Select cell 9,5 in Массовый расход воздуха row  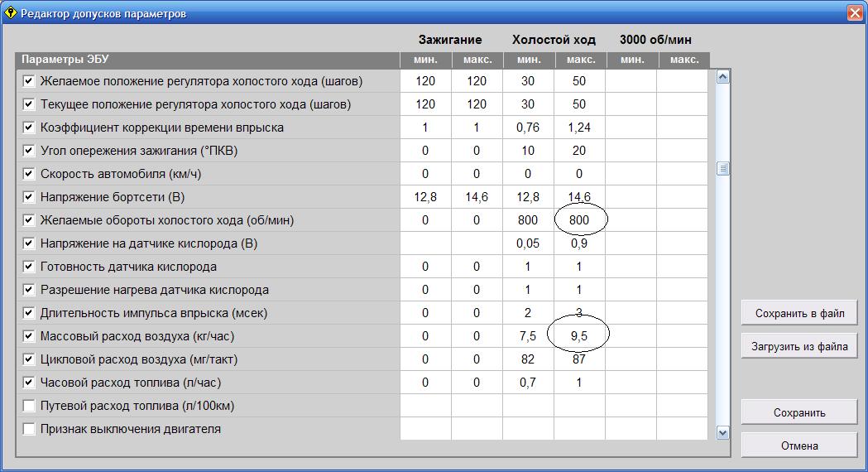579,336
